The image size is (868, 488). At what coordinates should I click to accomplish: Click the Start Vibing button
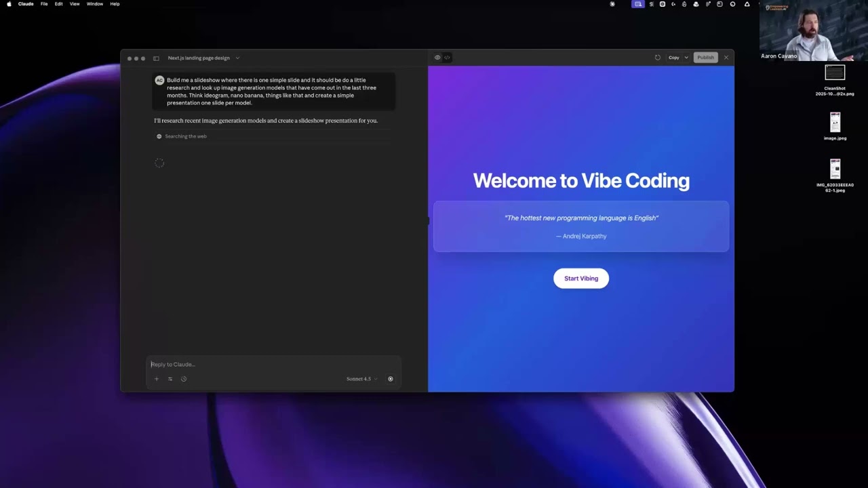point(581,279)
